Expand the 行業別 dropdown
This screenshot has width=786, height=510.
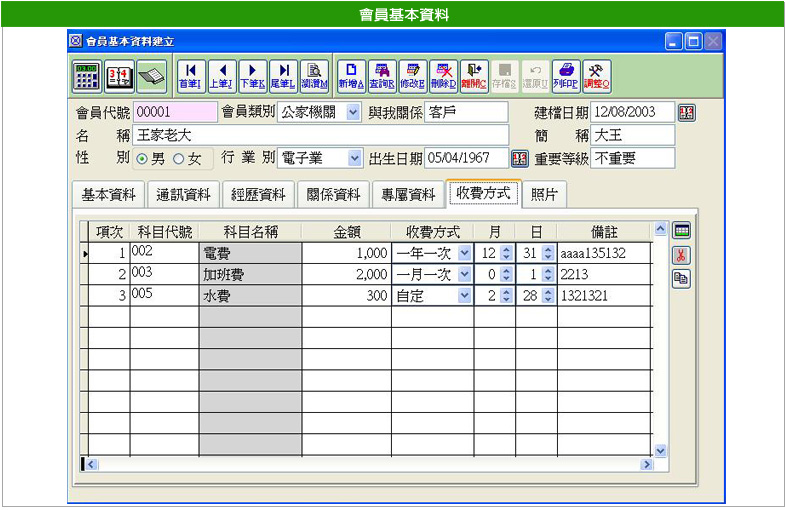click(x=354, y=158)
